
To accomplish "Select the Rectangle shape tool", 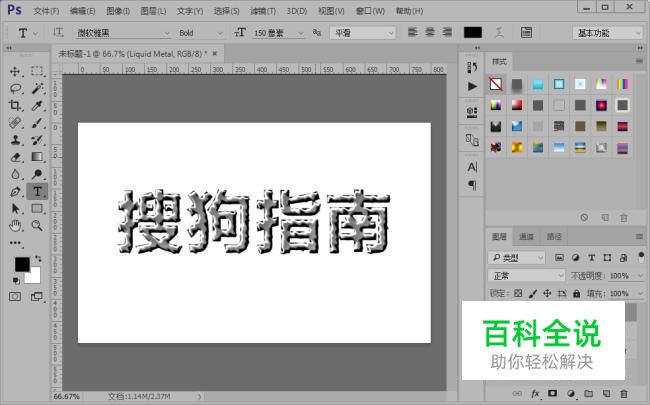I will [x=37, y=209].
